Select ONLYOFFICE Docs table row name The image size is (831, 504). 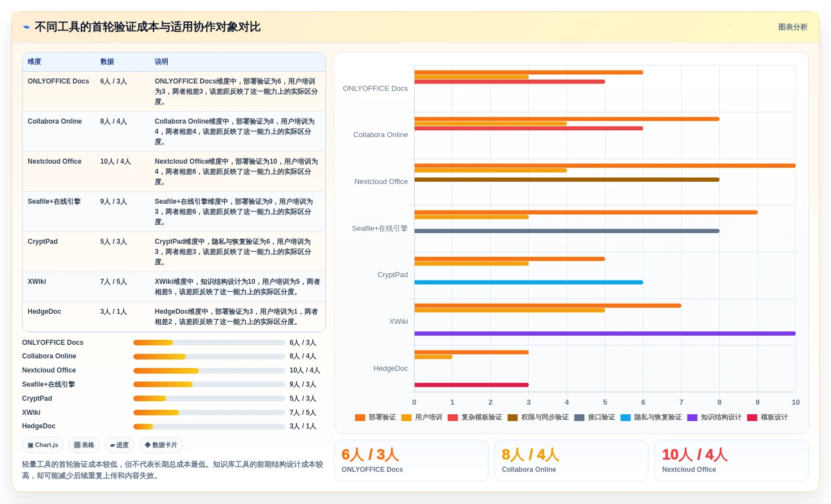(x=58, y=81)
